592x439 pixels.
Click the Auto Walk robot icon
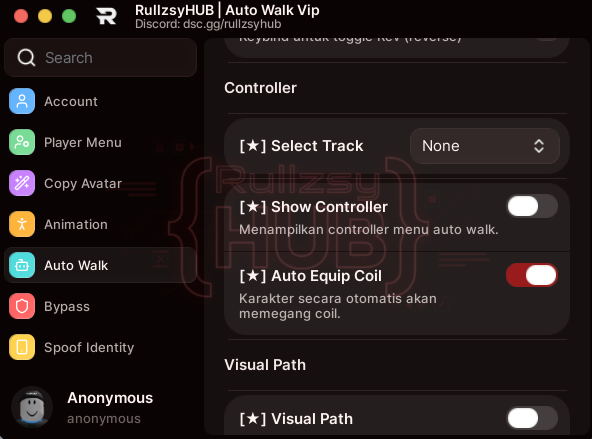[22, 265]
